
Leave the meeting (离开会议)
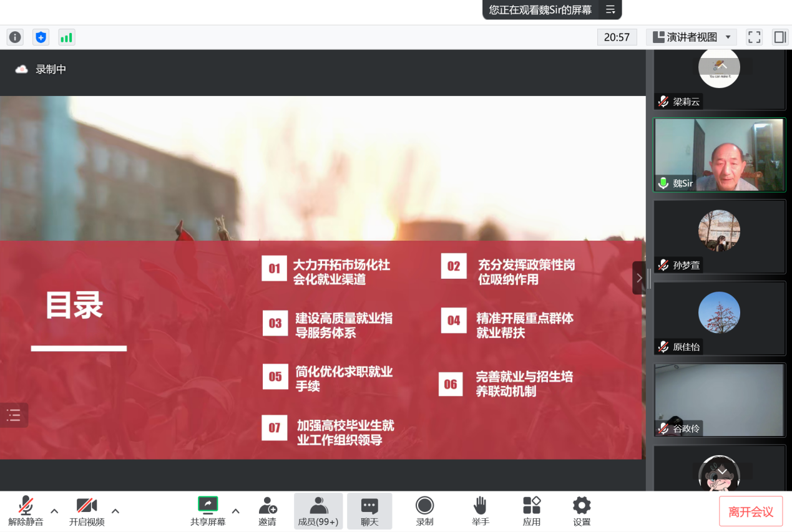coord(751,512)
